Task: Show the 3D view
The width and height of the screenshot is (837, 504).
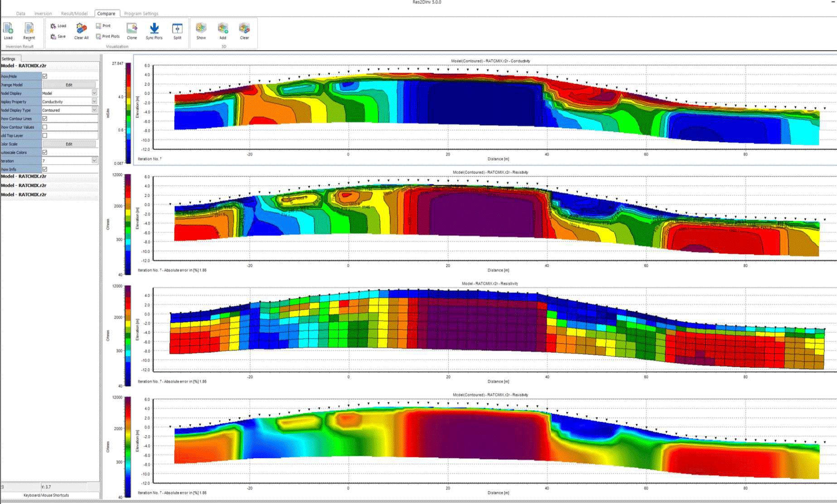Action: 201,30
